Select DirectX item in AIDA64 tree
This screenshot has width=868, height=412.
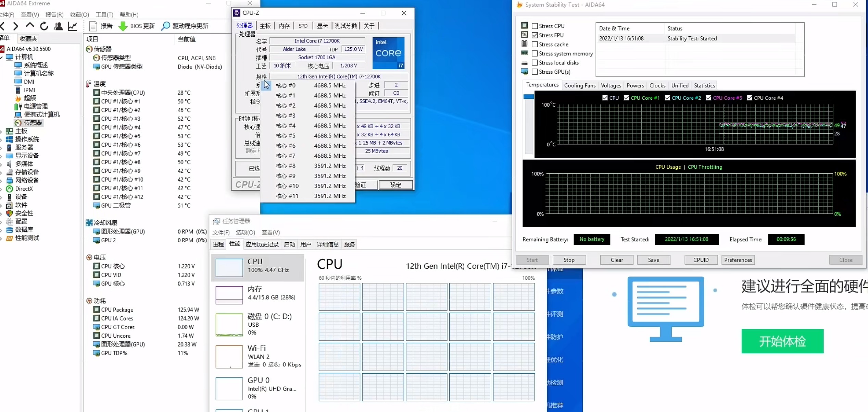[20, 189]
